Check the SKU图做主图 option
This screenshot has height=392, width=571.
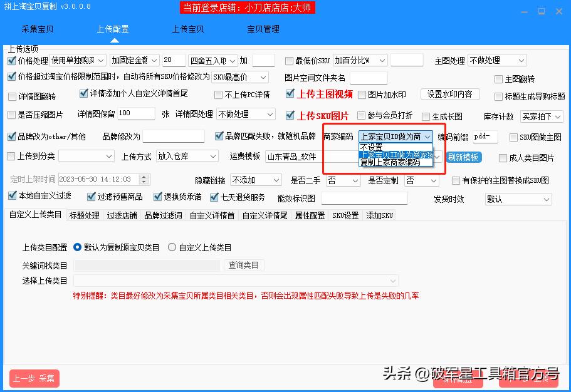[x=514, y=138]
